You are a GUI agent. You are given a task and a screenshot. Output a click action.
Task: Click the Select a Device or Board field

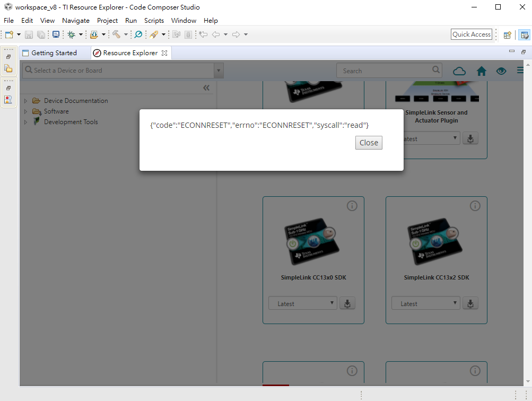118,70
